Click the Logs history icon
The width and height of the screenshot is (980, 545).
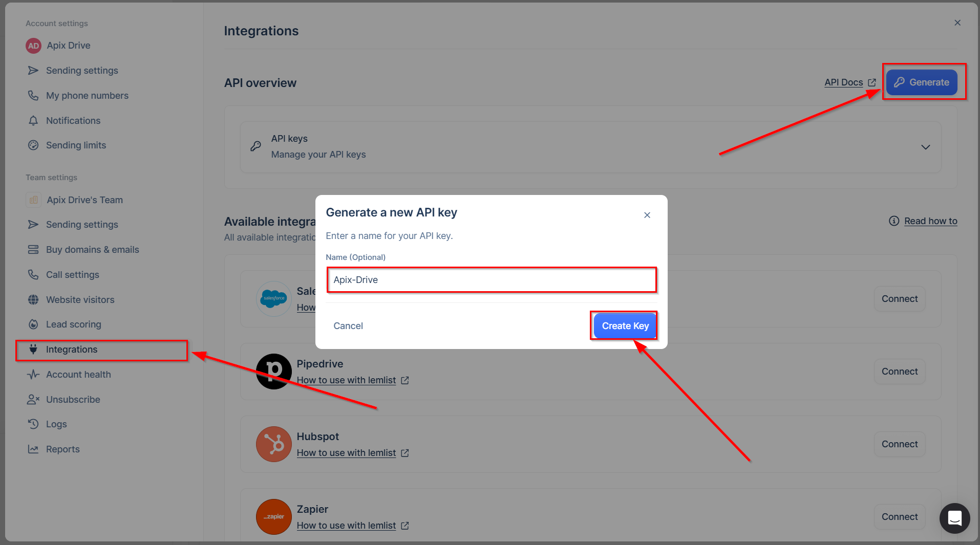click(33, 424)
